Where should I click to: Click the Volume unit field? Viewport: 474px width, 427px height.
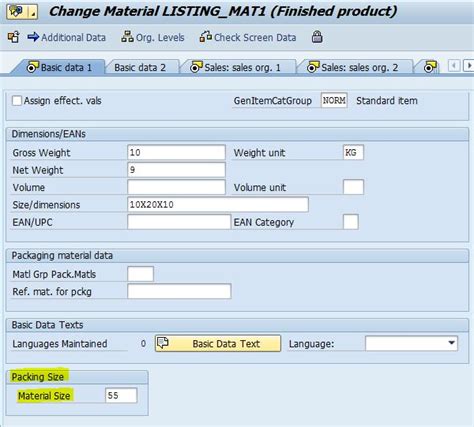coord(353,187)
